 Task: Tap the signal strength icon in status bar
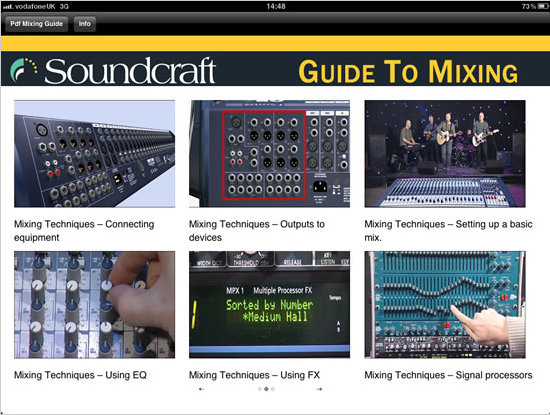click(x=7, y=7)
